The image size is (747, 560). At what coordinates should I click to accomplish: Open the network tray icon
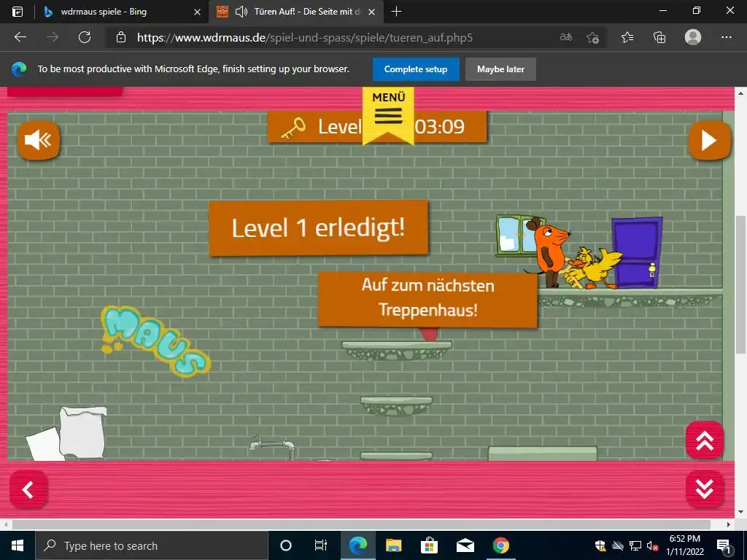[x=635, y=545]
